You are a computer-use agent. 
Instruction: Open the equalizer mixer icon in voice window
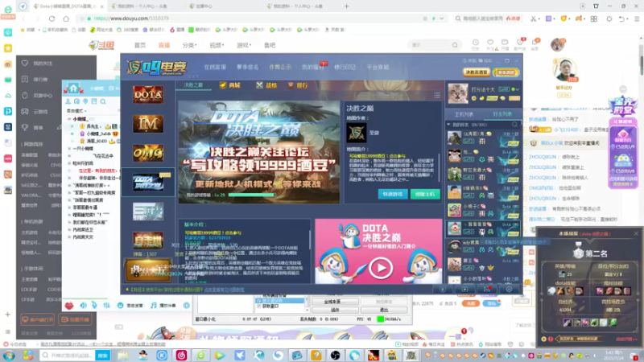[107, 306]
